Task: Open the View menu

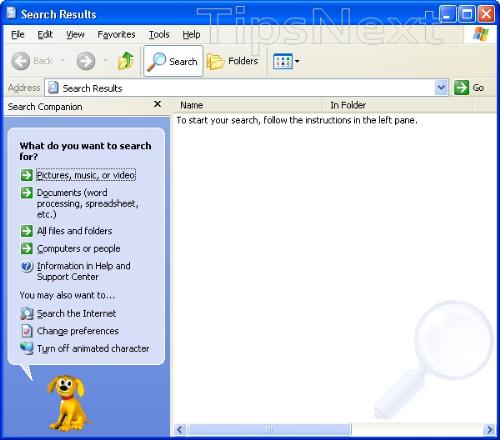Action: 75,34
